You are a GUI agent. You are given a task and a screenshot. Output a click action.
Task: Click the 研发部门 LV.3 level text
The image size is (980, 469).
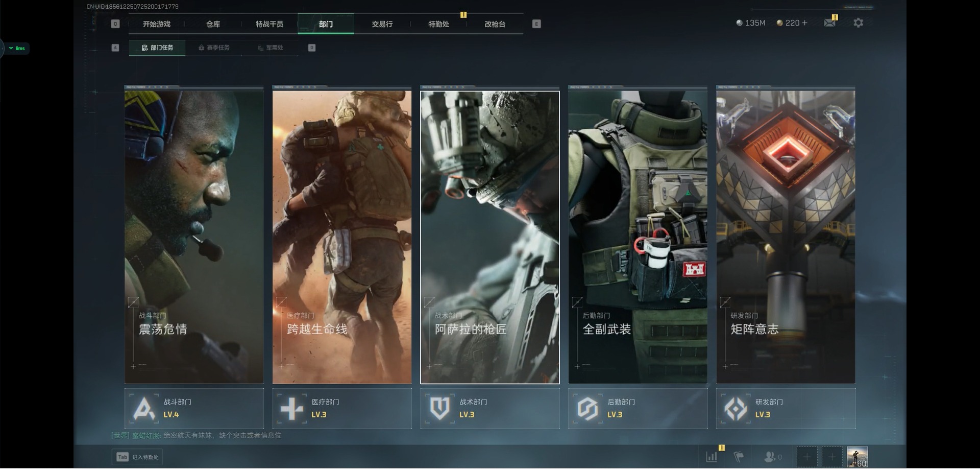pyautogui.click(x=763, y=415)
